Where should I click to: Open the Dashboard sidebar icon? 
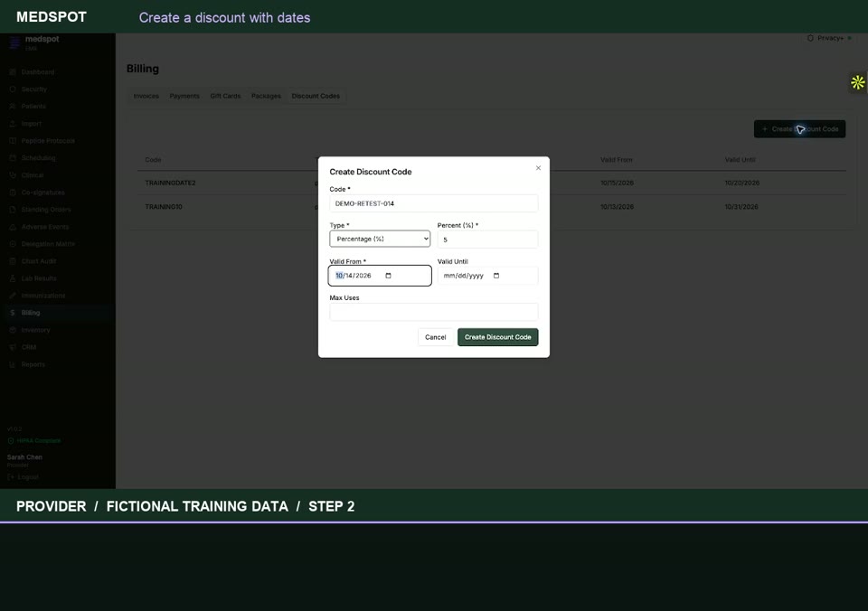tap(13, 72)
